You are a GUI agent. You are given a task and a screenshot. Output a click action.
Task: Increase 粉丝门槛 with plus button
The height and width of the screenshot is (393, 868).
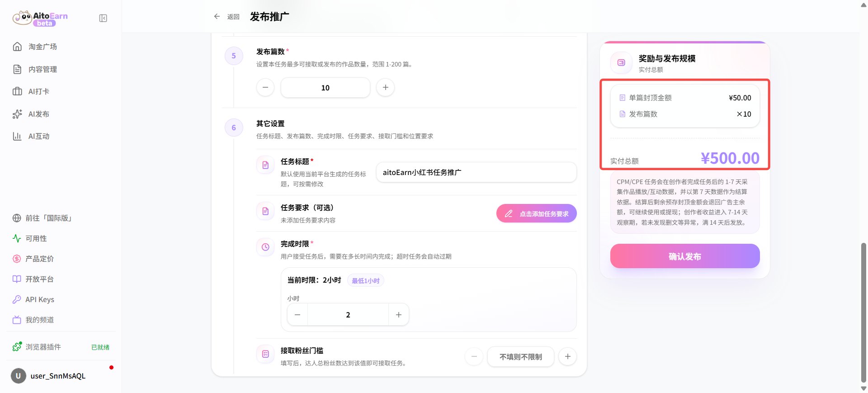click(x=568, y=357)
